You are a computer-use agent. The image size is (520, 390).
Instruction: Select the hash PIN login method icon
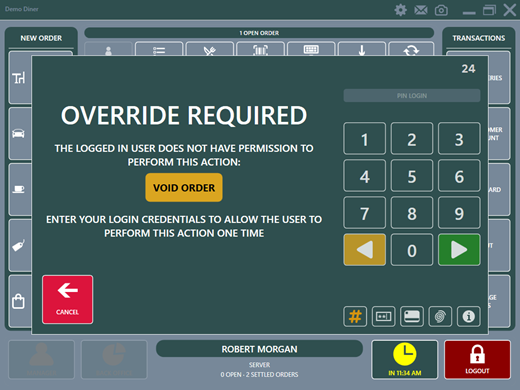pyautogui.click(x=355, y=316)
